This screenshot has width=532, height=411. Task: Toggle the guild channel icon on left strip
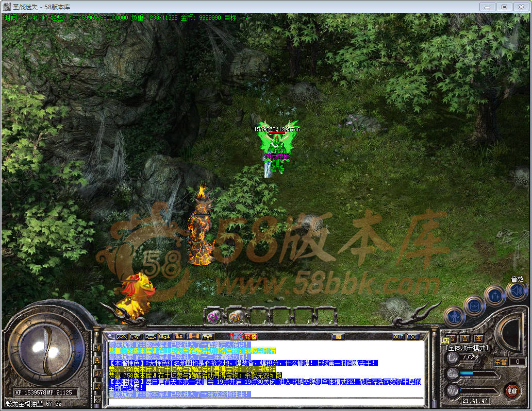(x=97, y=373)
